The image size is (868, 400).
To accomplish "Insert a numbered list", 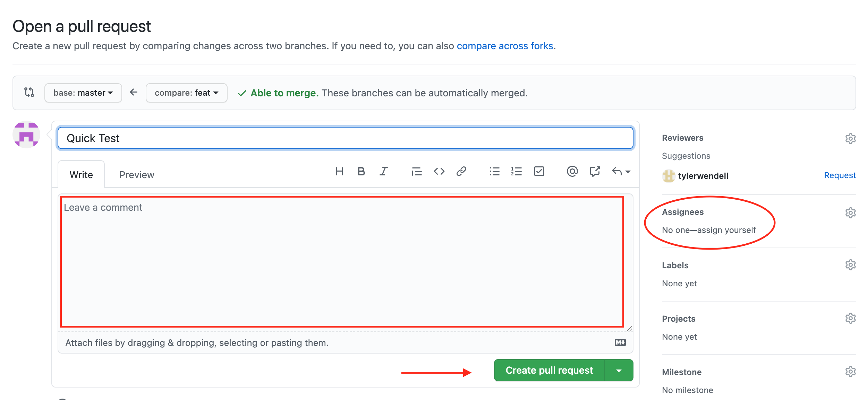I will 516,171.
